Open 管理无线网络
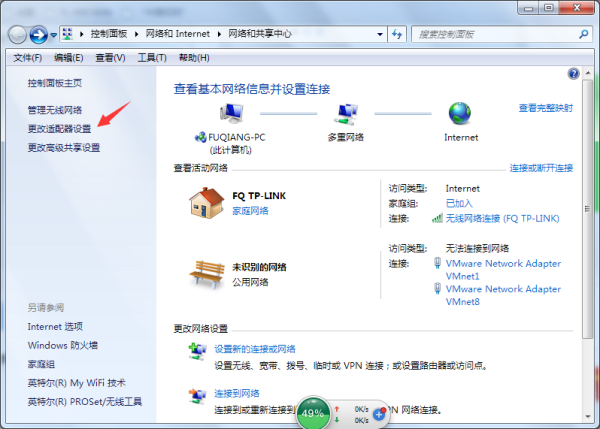Viewport: 600px width, 429px height. pyautogui.click(x=55, y=110)
